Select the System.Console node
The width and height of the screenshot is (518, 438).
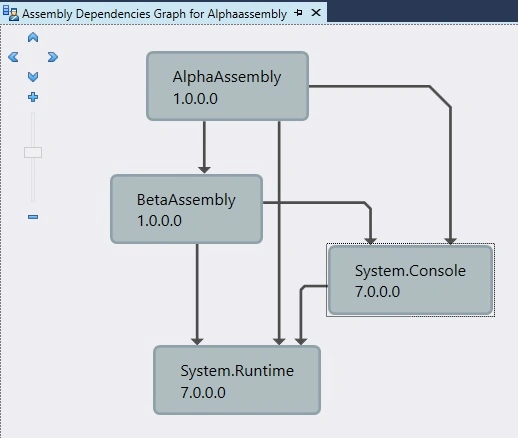410,280
